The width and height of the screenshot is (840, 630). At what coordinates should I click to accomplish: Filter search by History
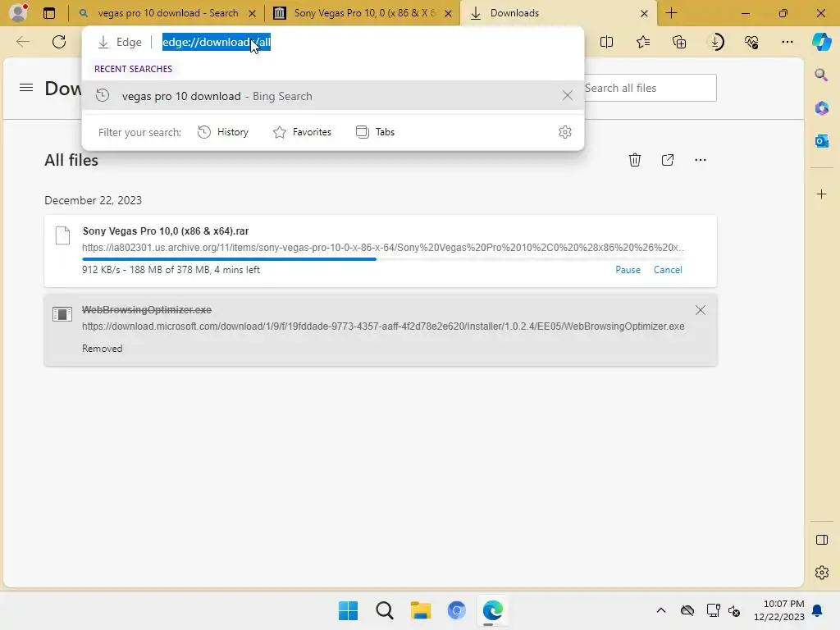click(x=223, y=132)
